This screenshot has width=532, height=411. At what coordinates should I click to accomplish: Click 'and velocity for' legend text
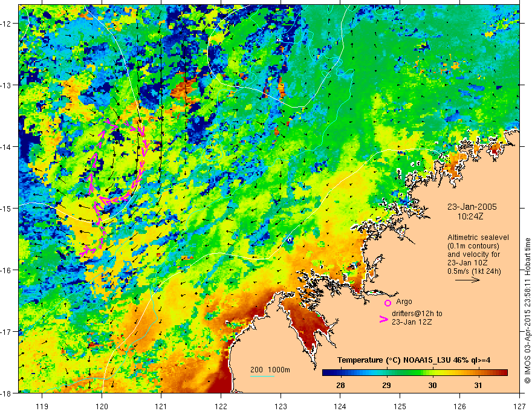point(473,254)
